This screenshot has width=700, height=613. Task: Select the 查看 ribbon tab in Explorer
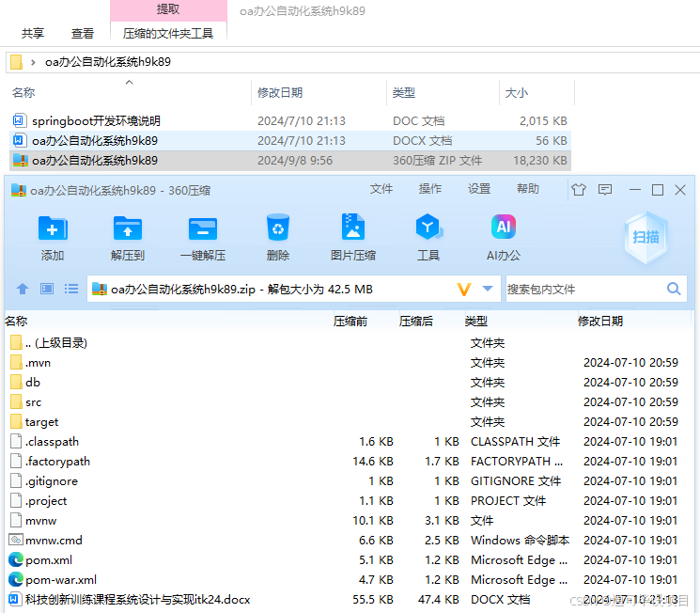click(x=83, y=34)
